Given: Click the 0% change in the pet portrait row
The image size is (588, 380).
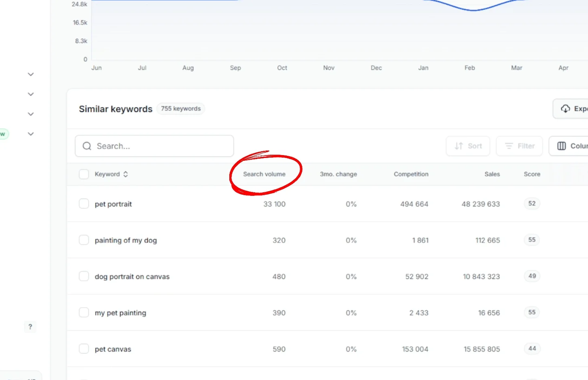Looking at the screenshot, I should (351, 204).
